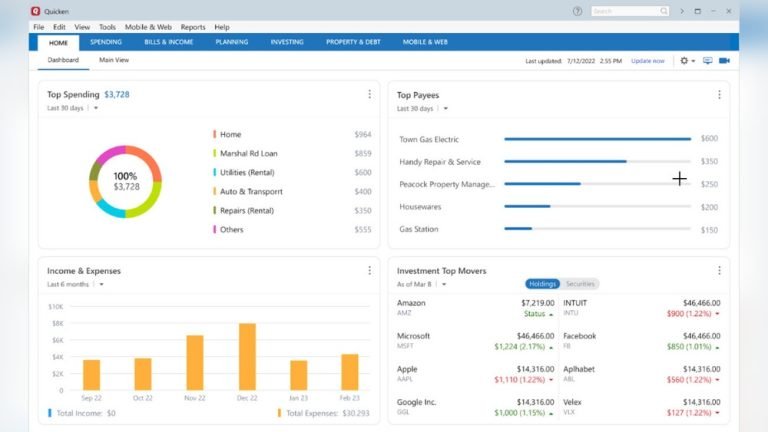Click the Apple loss down arrow

551,380
